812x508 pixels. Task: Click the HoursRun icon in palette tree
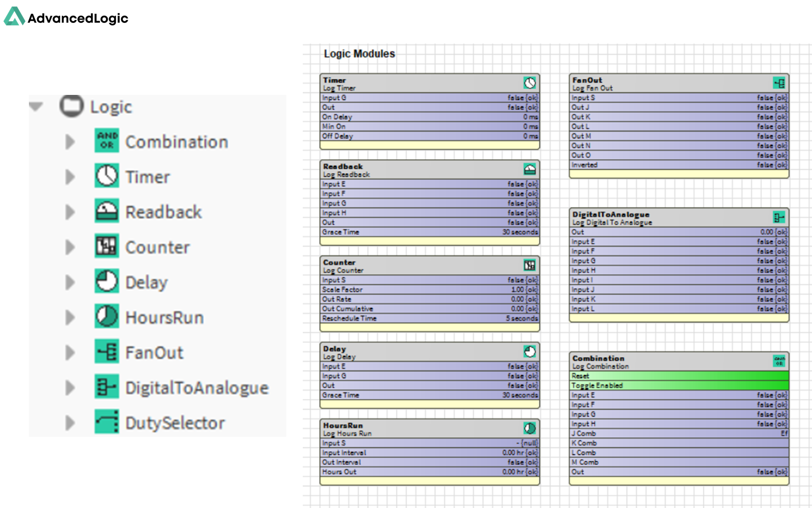tap(107, 316)
